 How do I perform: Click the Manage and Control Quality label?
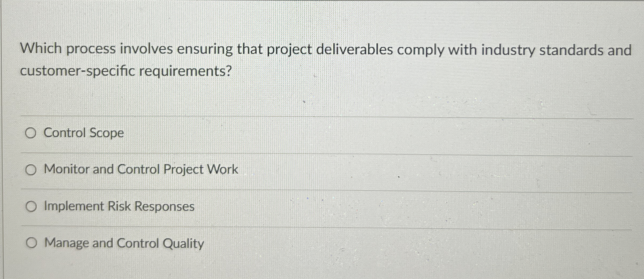(123, 243)
